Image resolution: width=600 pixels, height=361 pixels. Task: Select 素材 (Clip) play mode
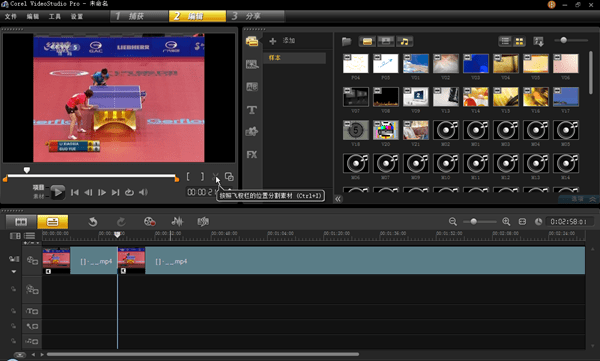38,196
